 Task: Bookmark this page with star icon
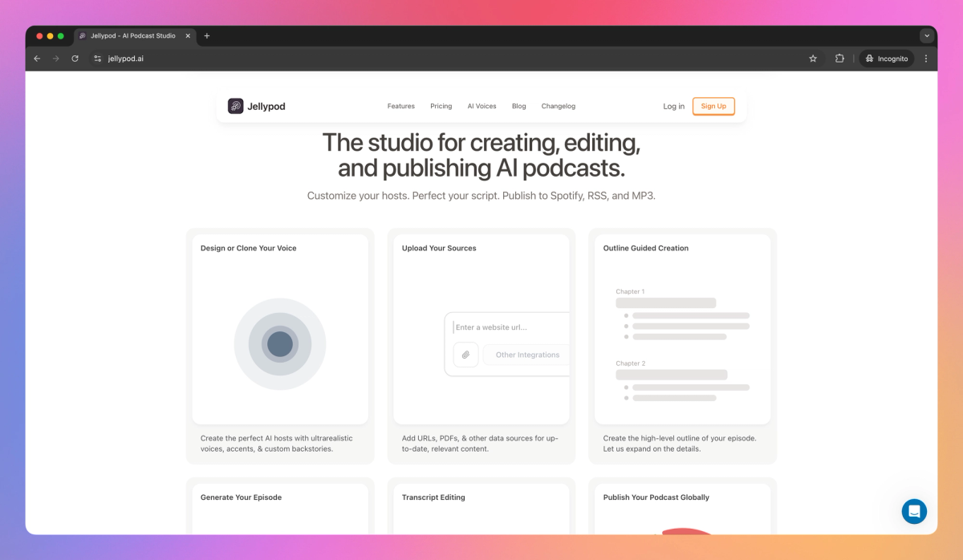813,59
